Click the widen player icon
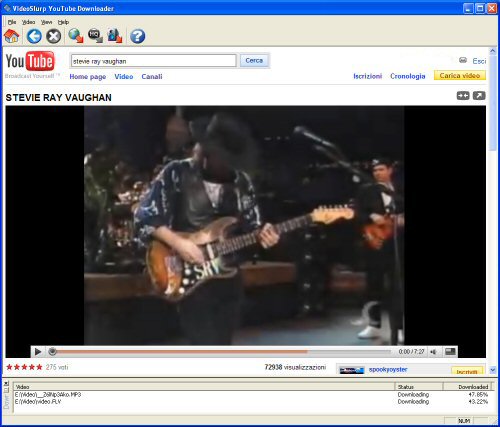The height and width of the screenshot is (427, 500). pos(463,96)
